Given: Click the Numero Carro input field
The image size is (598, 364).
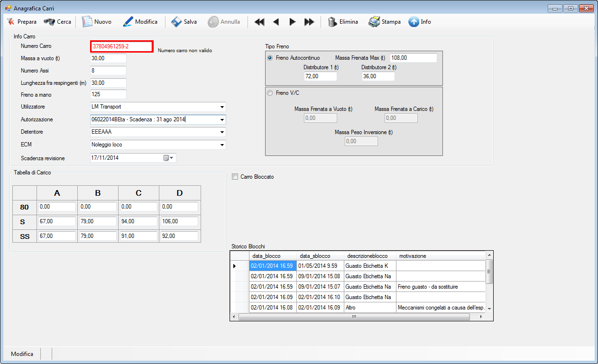Looking at the screenshot, I should (122, 46).
